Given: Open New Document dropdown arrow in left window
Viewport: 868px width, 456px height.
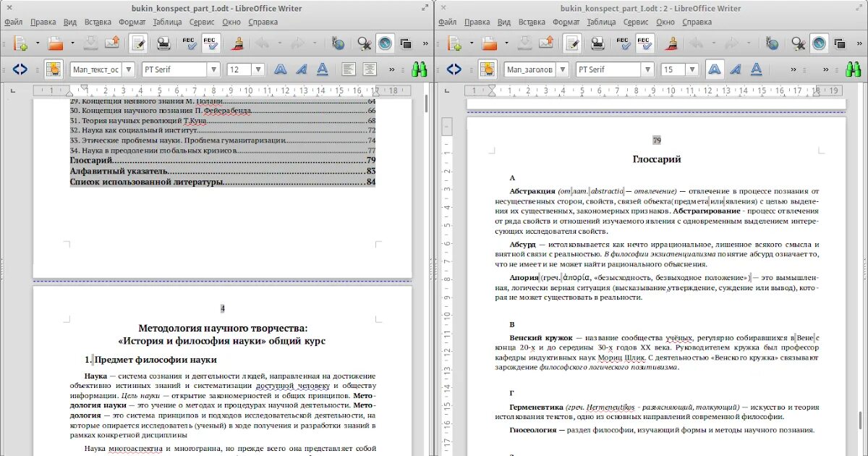Looking at the screenshot, I should [x=36, y=43].
